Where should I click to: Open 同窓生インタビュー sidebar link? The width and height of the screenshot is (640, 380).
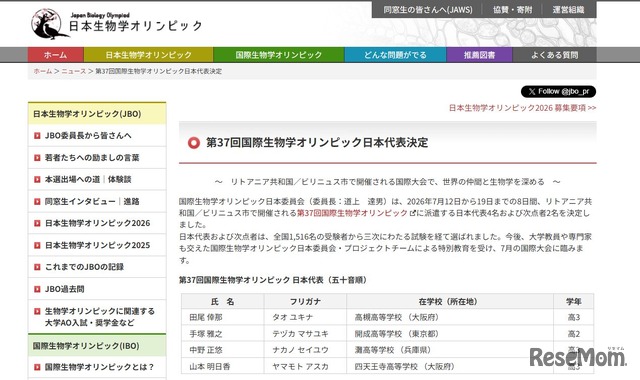tap(80, 201)
